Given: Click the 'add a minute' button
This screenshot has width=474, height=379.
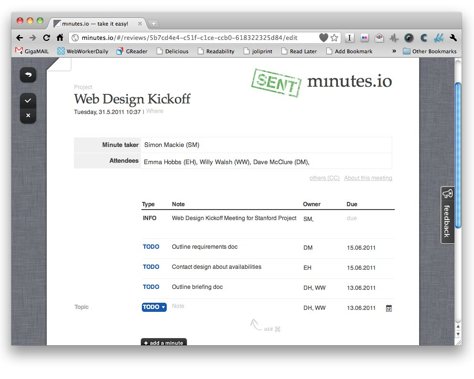Looking at the screenshot, I should point(164,342).
